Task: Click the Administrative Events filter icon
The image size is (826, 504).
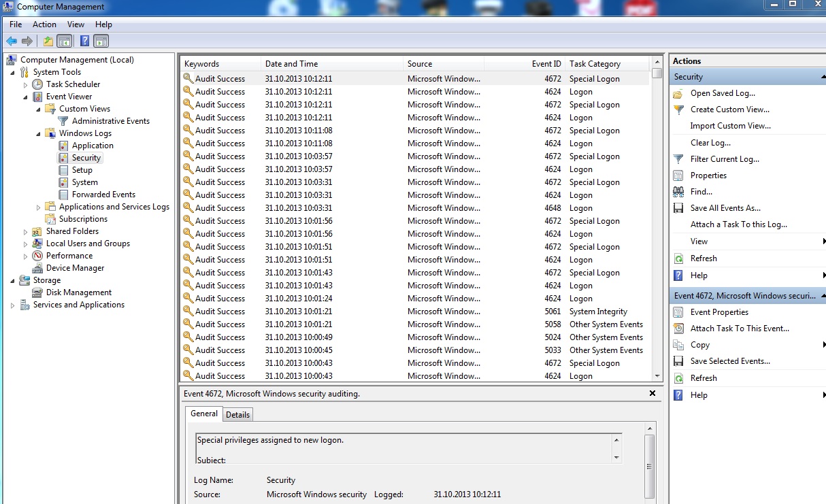Action: 64,121
